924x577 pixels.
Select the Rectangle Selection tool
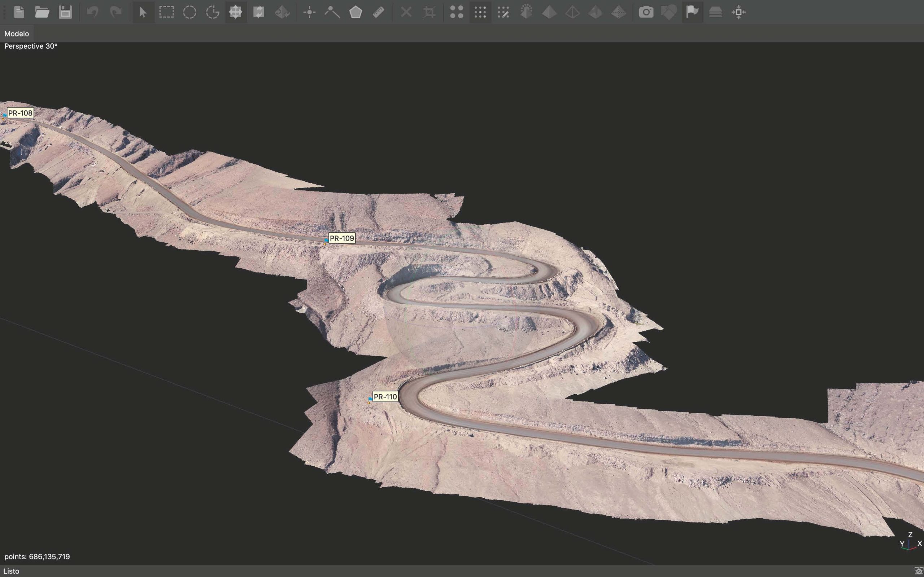[x=166, y=12]
